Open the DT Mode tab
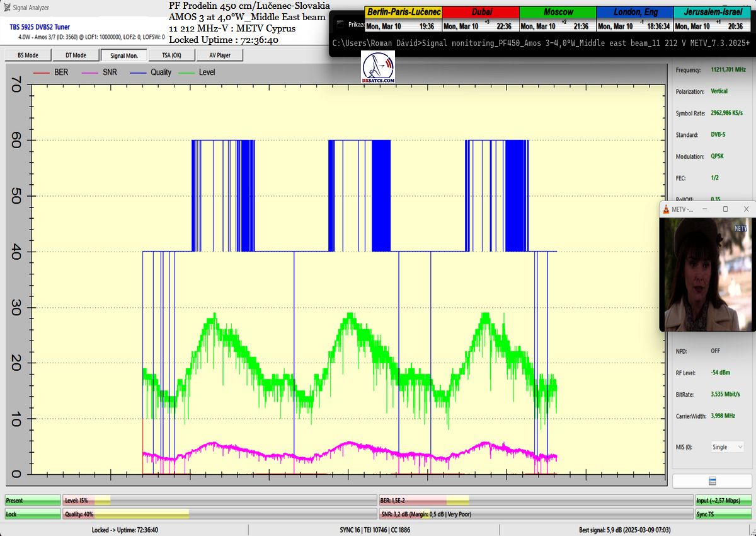Viewport: 756px width, 536px height. 75,55
